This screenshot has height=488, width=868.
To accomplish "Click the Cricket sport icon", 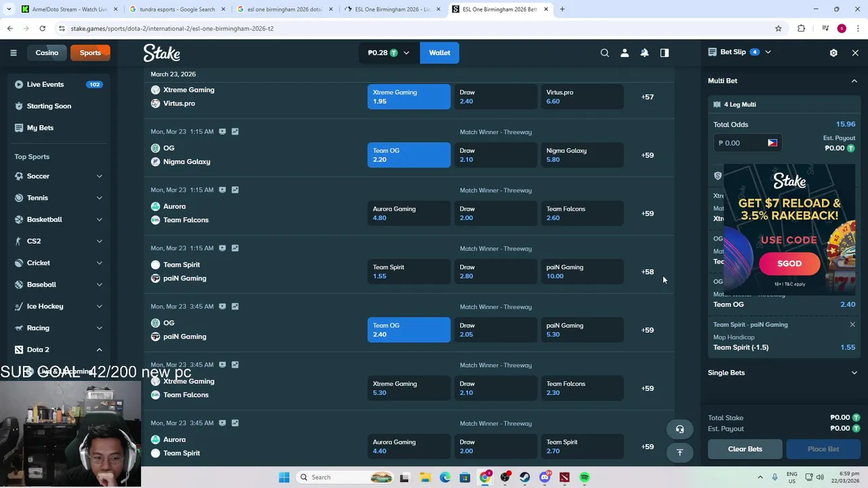I will point(19,263).
